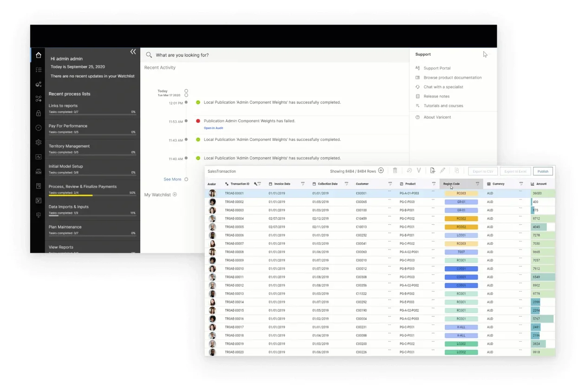The width and height of the screenshot is (586, 392).
Task: Add to My Watchlist with plus icon
Action: tap(175, 195)
